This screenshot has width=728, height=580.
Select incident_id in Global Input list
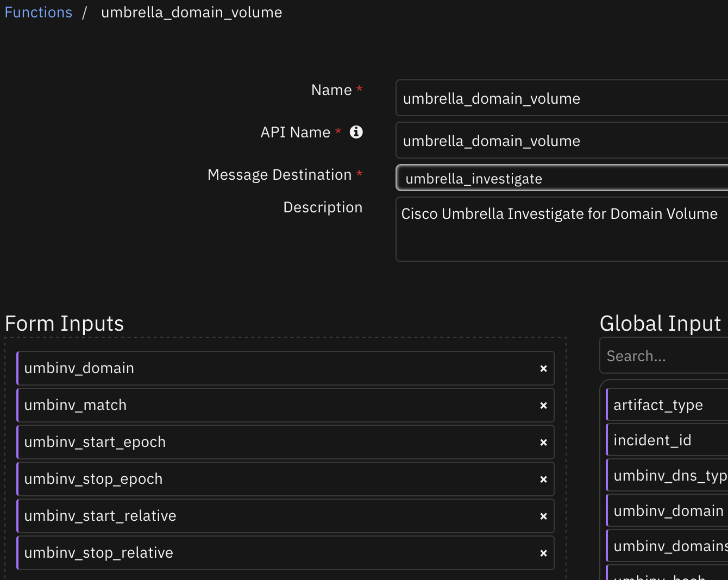point(667,440)
